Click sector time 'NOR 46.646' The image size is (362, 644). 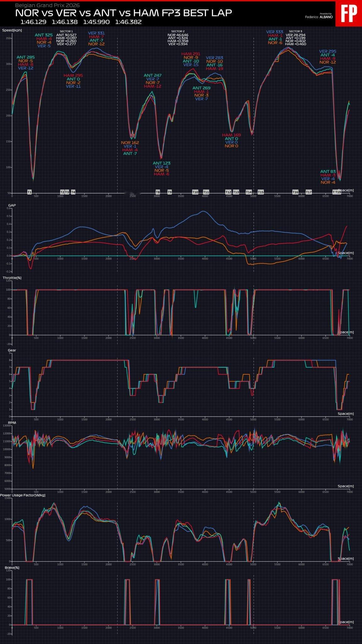(178, 35)
